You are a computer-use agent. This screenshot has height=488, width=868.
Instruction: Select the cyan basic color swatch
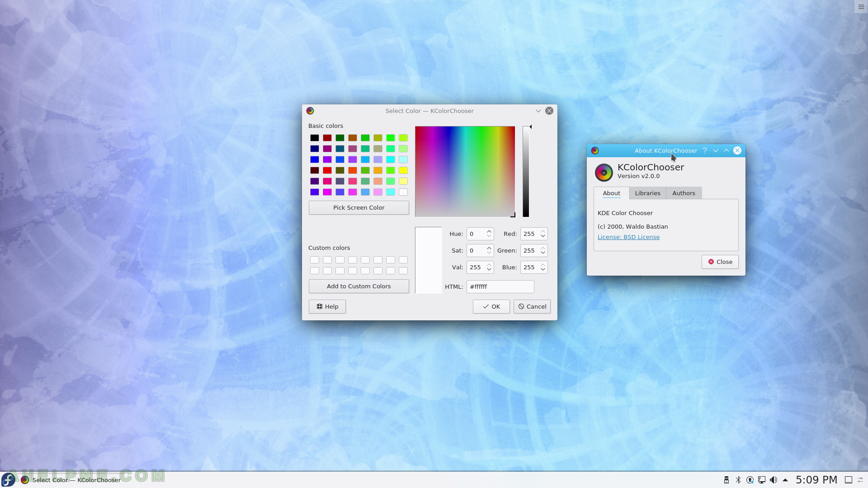point(391,160)
